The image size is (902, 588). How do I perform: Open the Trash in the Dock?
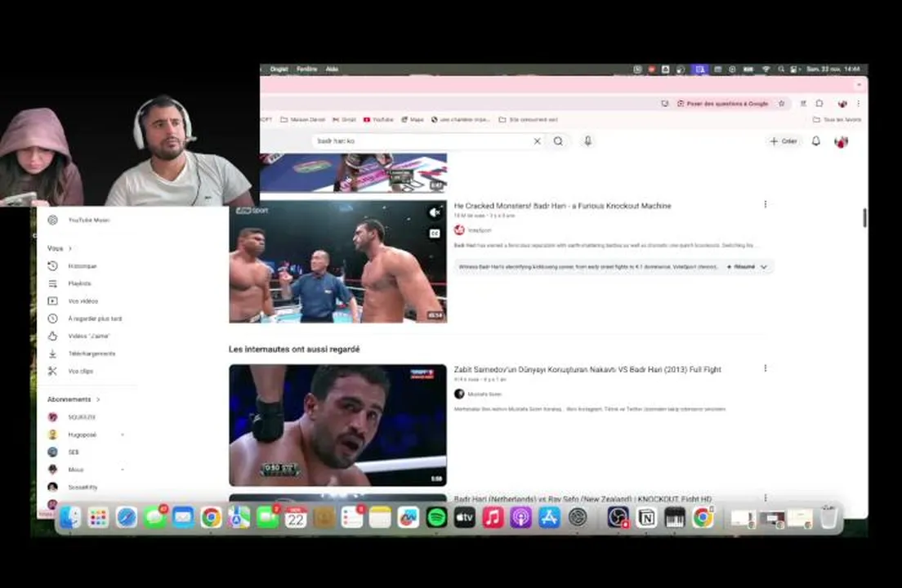coord(828,517)
